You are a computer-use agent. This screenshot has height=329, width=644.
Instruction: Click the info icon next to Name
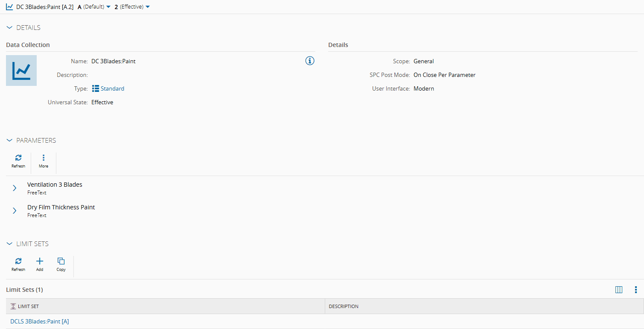point(309,61)
